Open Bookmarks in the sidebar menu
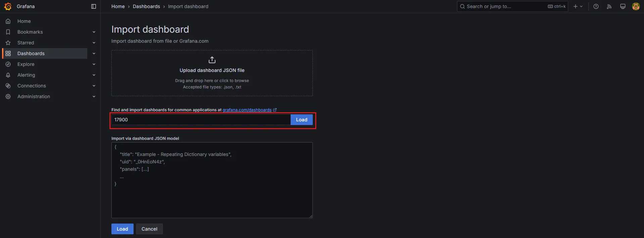The height and width of the screenshot is (238, 644). (30, 32)
